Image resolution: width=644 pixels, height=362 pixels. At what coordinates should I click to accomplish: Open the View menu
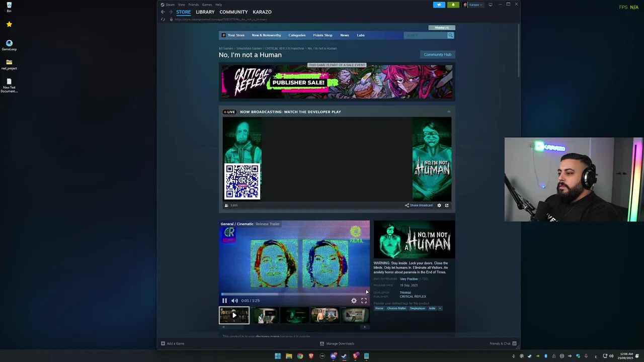click(x=181, y=5)
